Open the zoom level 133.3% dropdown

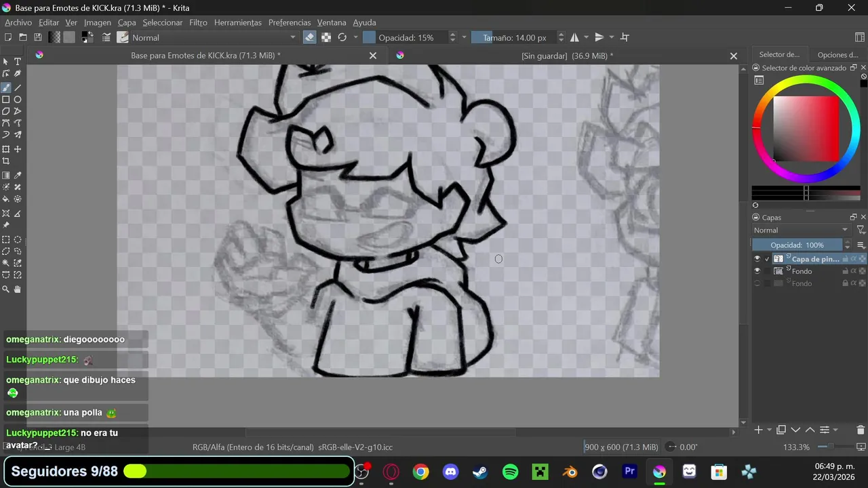pos(797,447)
